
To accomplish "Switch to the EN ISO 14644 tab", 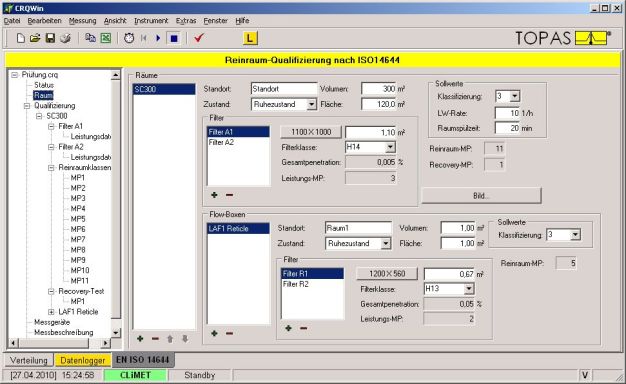I will coord(143,360).
